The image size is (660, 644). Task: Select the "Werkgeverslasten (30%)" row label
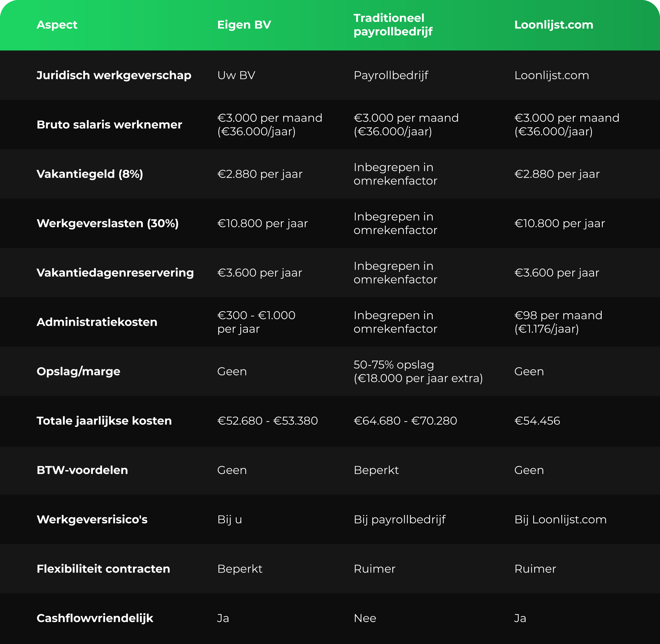(x=107, y=223)
